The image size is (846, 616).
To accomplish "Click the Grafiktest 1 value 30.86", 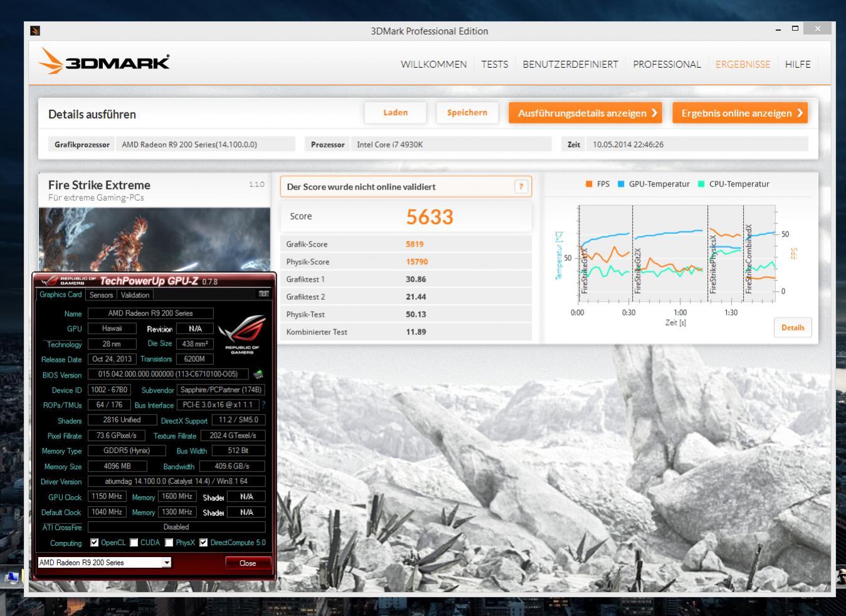I will coord(416,279).
